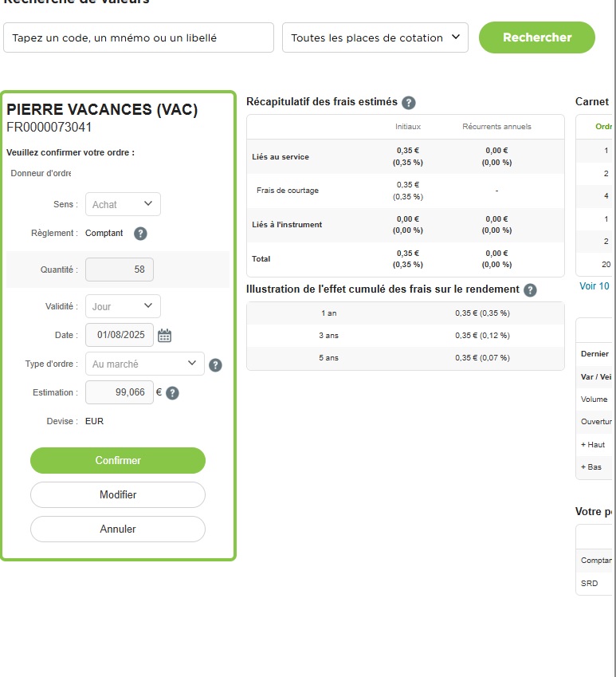Image resolution: width=616 pixels, height=677 pixels.
Task: Click the Récurrents annuels column header
Action: 496,127
